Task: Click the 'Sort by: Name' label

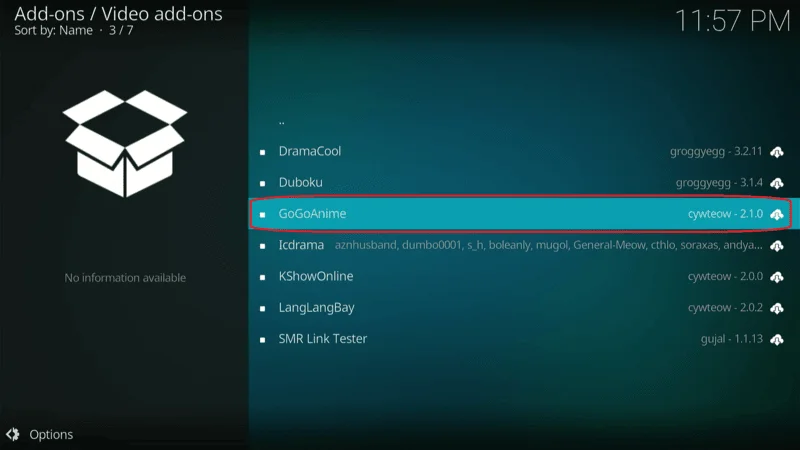Action: [x=54, y=31]
